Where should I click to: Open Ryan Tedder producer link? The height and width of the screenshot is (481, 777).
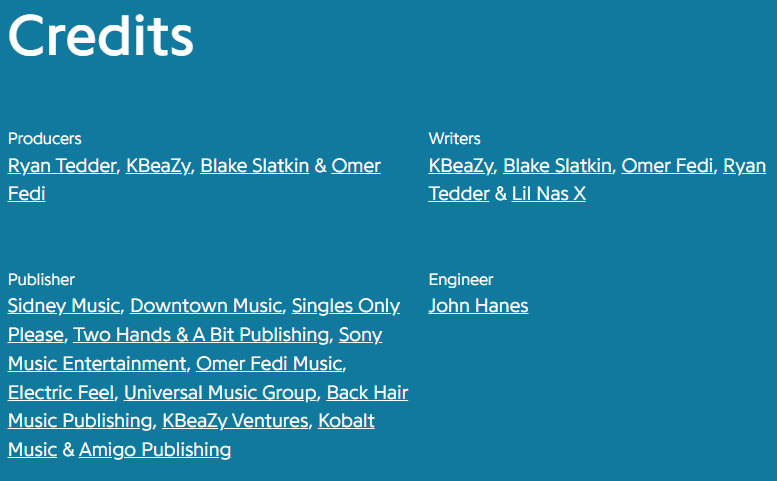(62, 166)
